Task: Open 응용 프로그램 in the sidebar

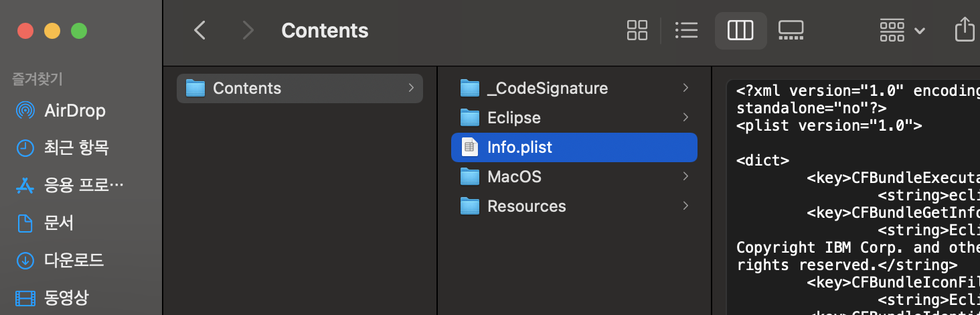Action: click(83, 185)
